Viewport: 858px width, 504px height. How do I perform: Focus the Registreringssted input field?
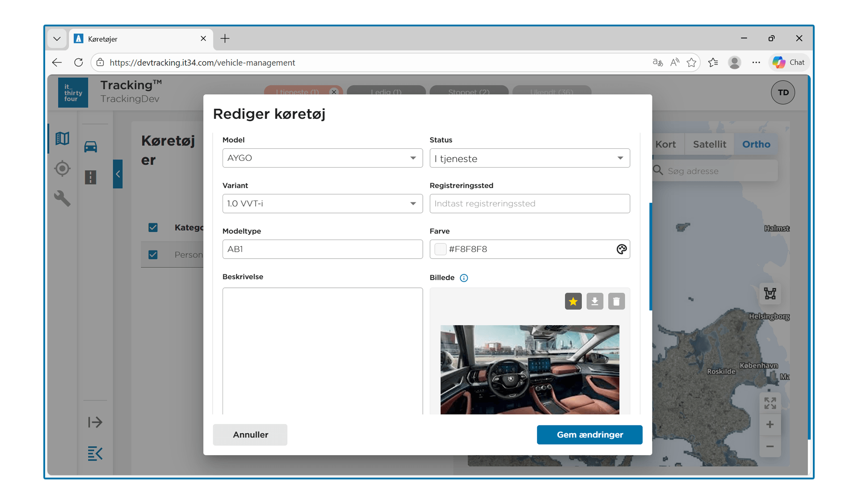530,204
